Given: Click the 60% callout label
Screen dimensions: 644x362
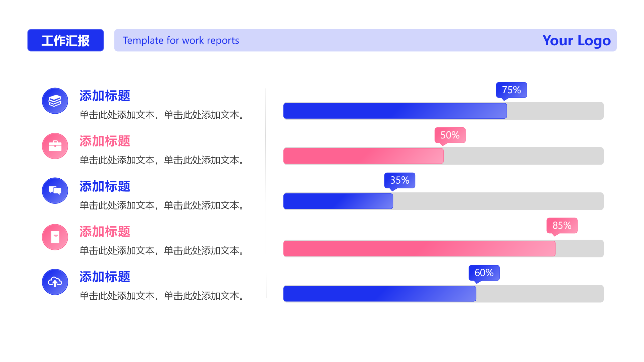Looking at the screenshot, I should coord(484,273).
